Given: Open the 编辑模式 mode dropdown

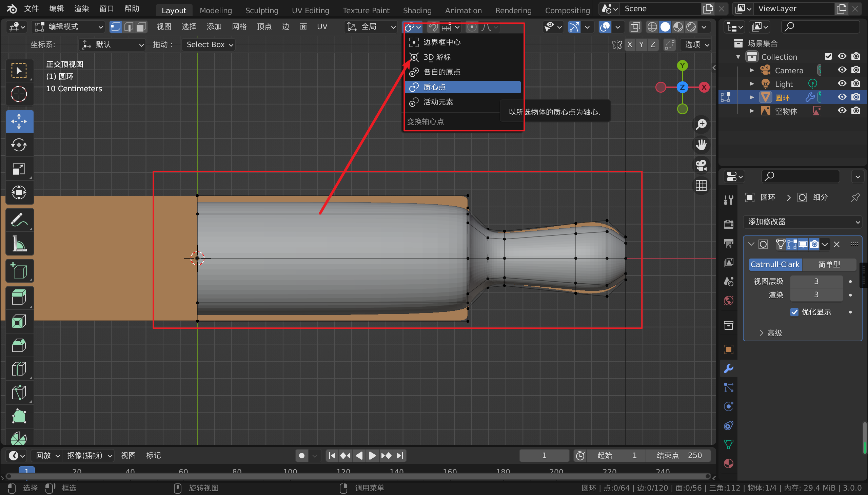Looking at the screenshot, I should [x=68, y=27].
